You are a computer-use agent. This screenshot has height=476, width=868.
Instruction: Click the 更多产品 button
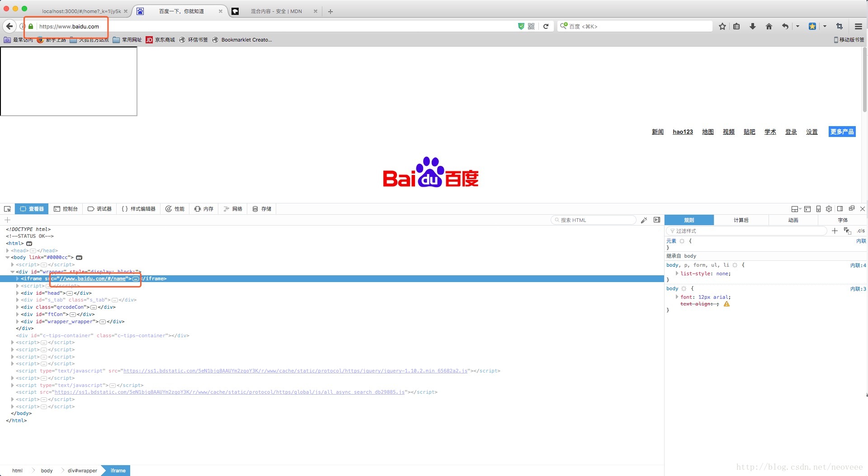click(842, 132)
